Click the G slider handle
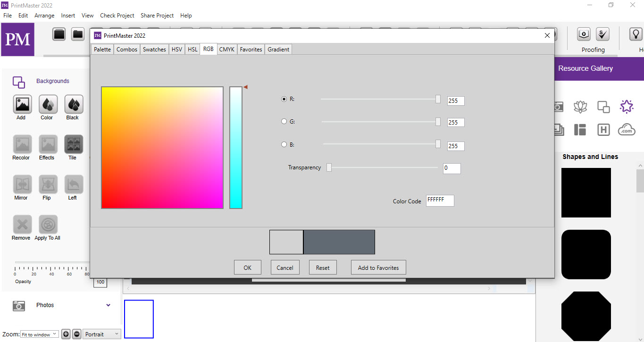 point(438,122)
